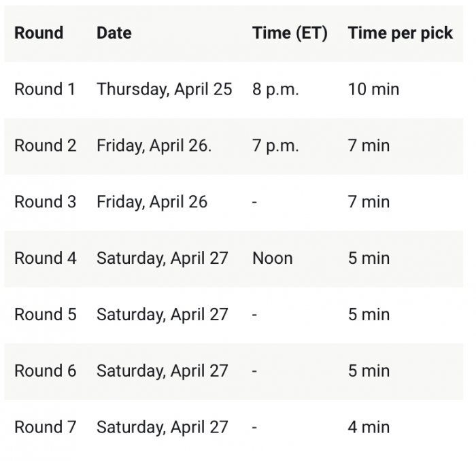The width and height of the screenshot is (476, 461).
Task: Click Round 6's 5 min cell
Action: pyautogui.click(x=369, y=371)
